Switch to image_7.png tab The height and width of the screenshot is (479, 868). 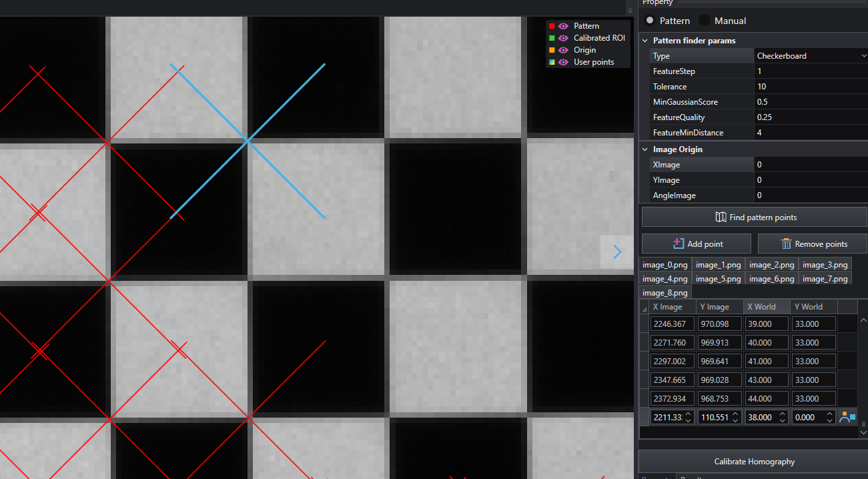[825, 279]
